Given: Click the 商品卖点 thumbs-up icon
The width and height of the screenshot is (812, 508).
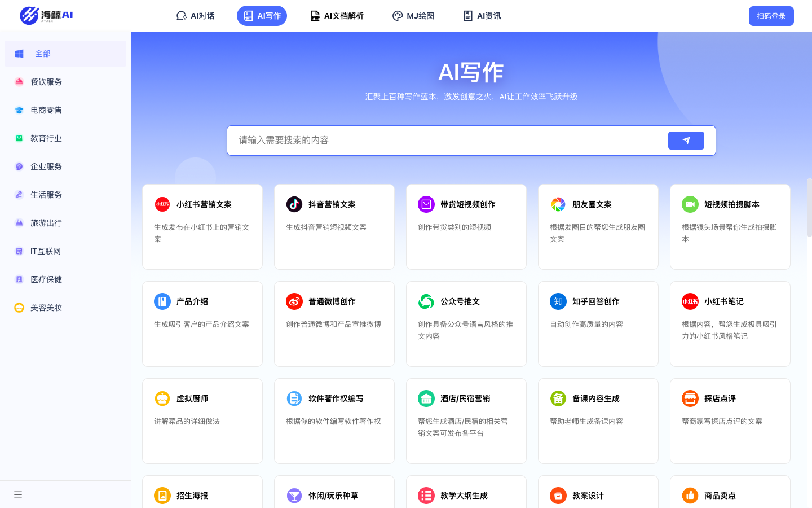Looking at the screenshot, I should click(x=690, y=496).
